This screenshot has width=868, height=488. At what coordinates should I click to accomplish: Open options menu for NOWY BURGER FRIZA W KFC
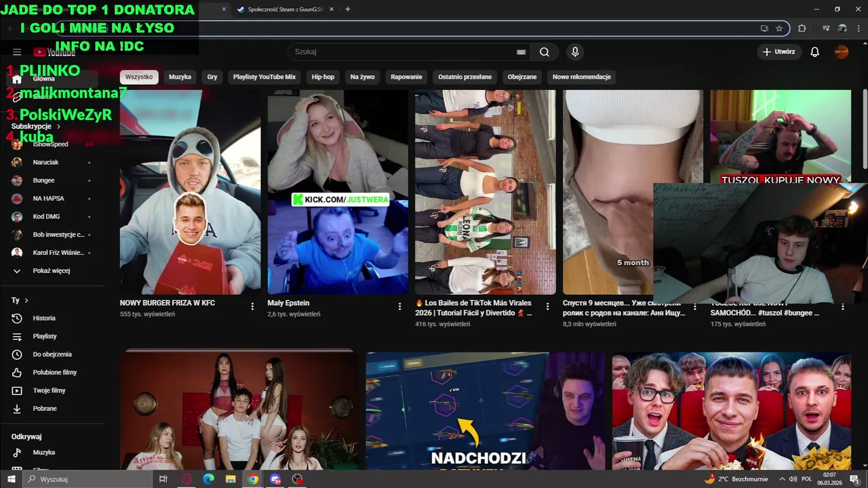(x=252, y=306)
